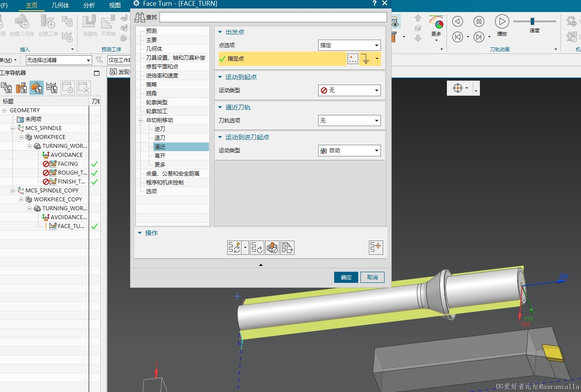Collapse the 逼近刀轨 section
The image size is (581, 392).
[x=220, y=107]
